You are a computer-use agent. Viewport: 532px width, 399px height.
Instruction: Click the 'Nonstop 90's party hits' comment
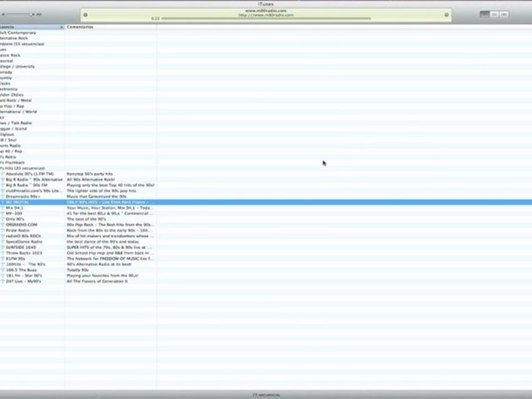pos(90,173)
